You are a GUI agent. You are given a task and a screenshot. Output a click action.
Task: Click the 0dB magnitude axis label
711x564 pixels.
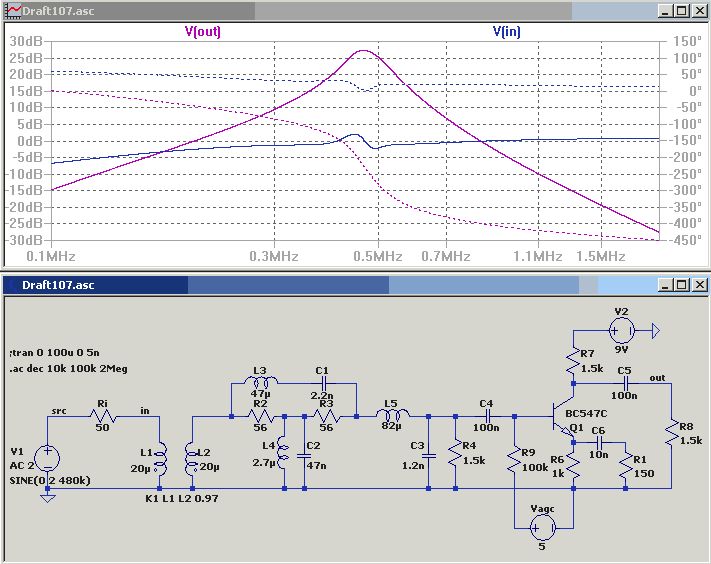tap(30, 141)
